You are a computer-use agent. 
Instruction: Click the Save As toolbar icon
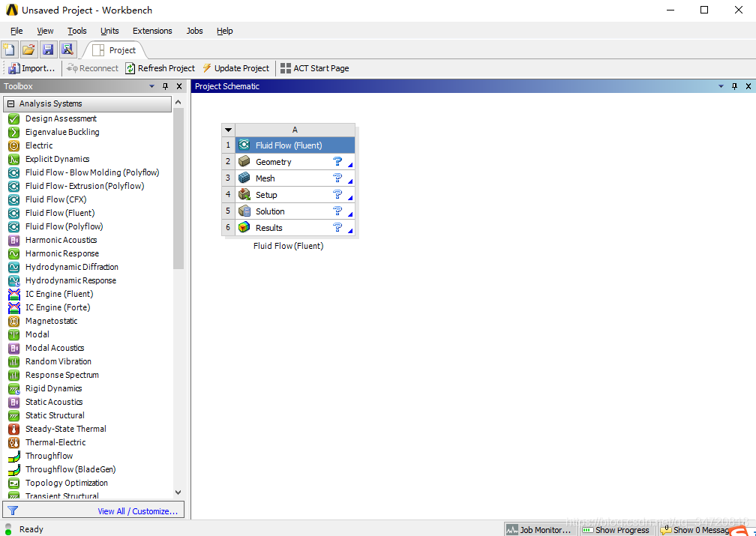tap(67, 49)
